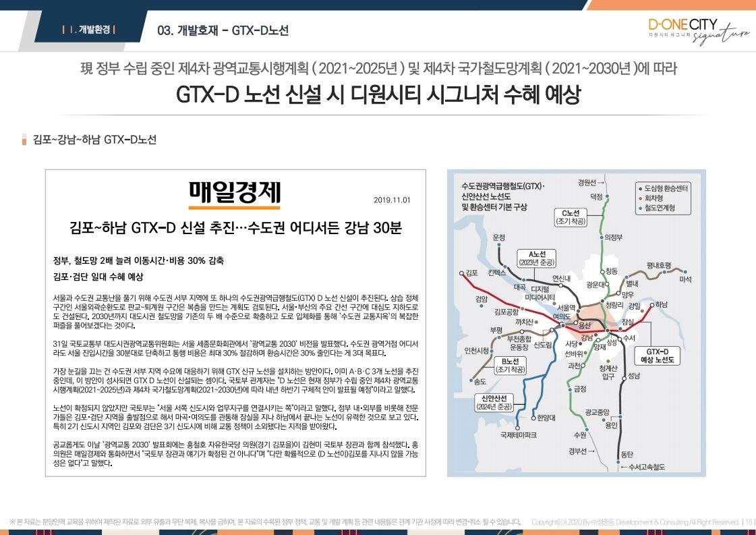Screen dimensions: 756x535
Task: Click the paragraph starting '서울과 수도권 교통난을'
Action: [x=236, y=311]
